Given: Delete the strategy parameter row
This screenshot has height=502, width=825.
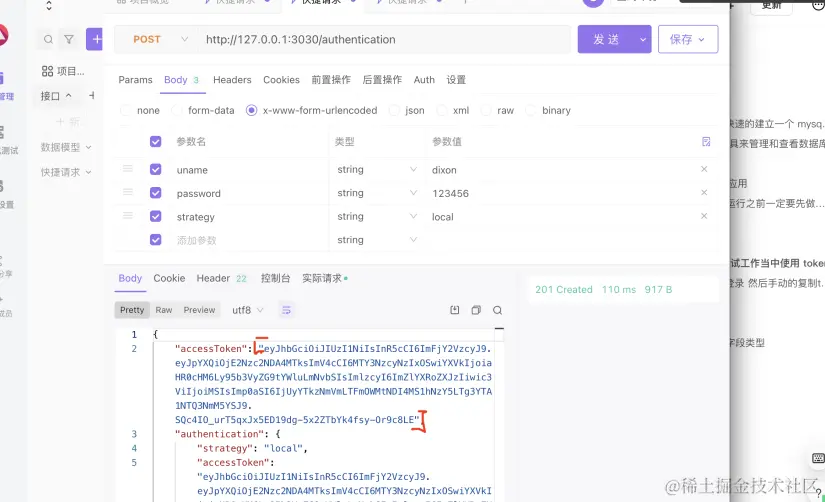Looking at the screenshot, I should pos(704,216).
